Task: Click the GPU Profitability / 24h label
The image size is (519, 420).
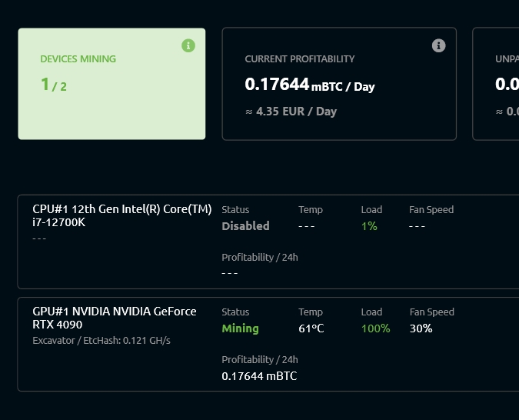Action: 260,360
